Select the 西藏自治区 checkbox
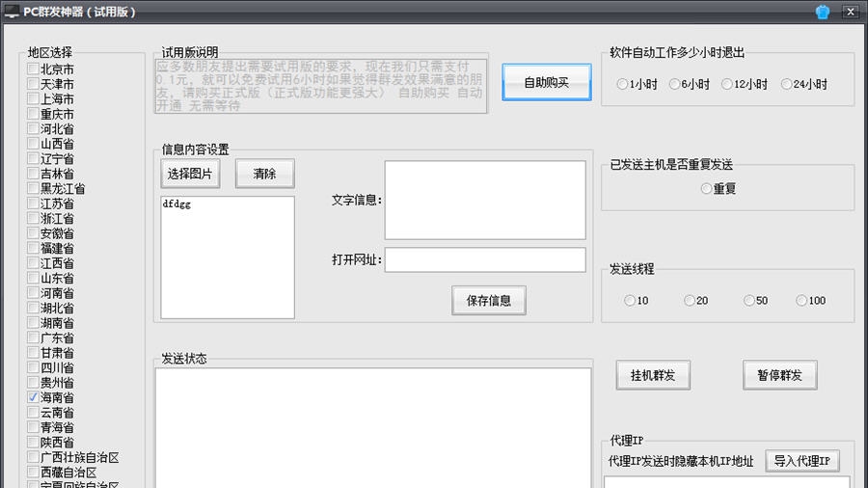The height and width of the screenshot is (488, 868). click(33, 473)
